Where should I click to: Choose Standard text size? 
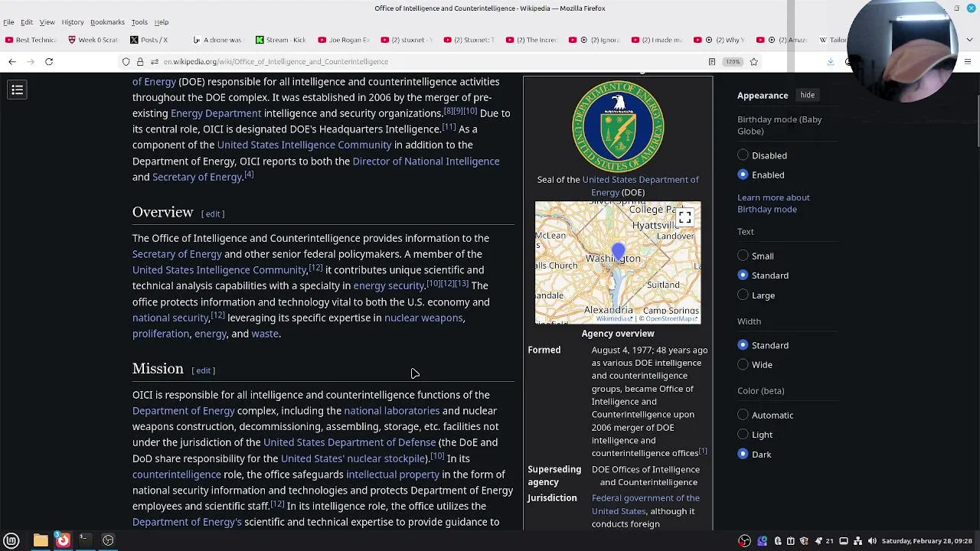click(743, 275)
